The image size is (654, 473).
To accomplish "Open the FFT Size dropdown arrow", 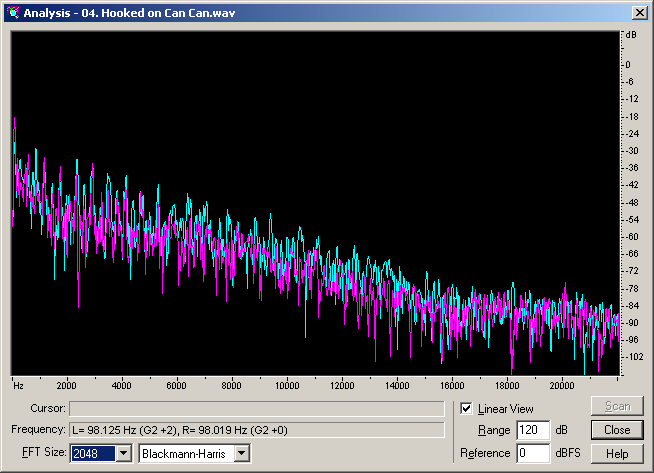I will click(123, 454).
